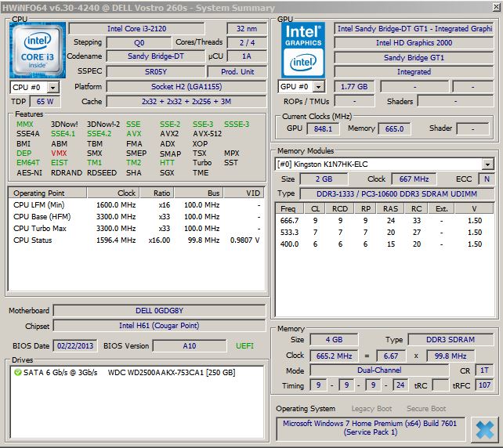Click the BIOS version A10 field
Screen dimensions: 503x448
point(190,346)
